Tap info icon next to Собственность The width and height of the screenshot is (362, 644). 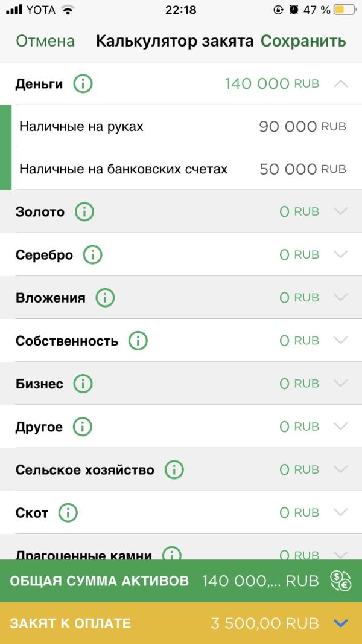pyautogui.click(x=138, y=341)
